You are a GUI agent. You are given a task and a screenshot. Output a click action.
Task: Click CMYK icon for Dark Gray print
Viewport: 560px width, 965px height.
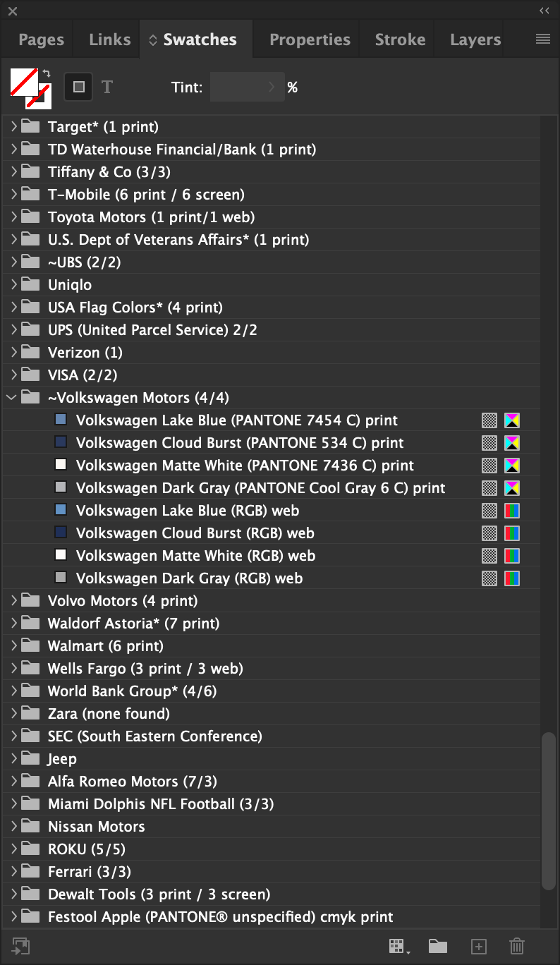tap(512, 489)
